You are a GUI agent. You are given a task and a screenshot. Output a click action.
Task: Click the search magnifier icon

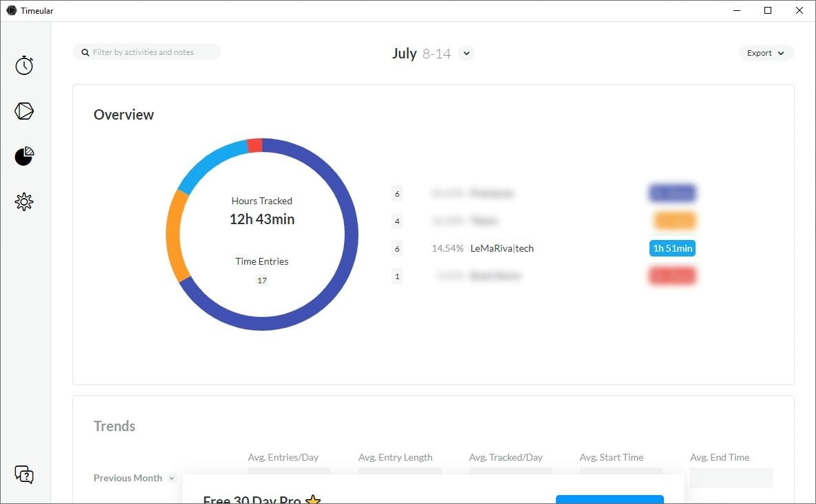point(85,52)
